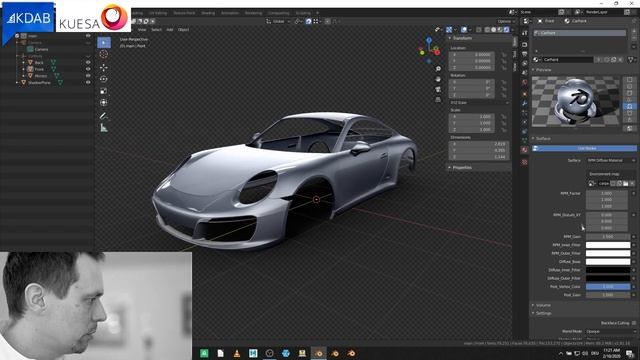This screenshot has width=640, height=360.
Task: Select the Rotate tool in viewport toolbar
Action: [104, 79]
